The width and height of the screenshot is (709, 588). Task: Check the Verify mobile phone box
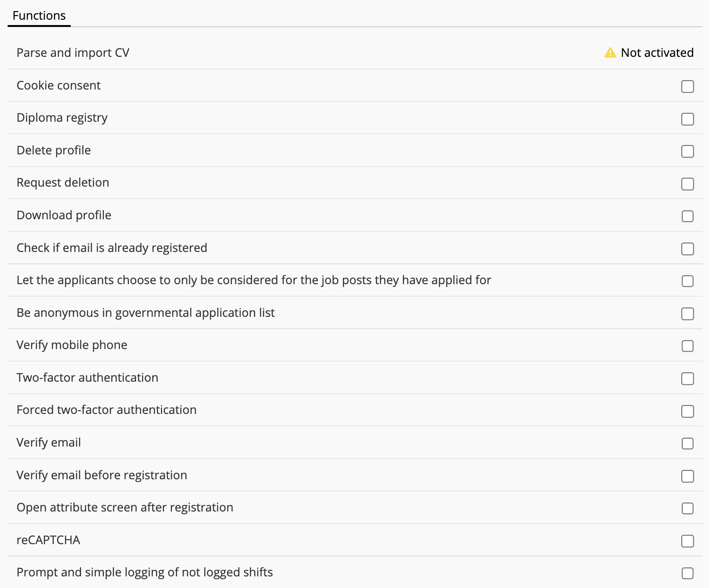tap(688, 346)
